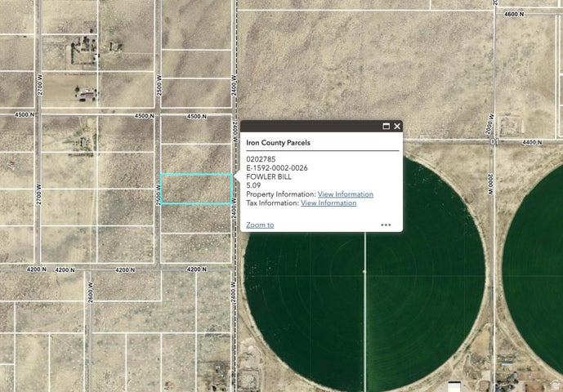Click the owner name FOWLER BILL
This screenshot has width=563, height=392.
coord(269,176)
